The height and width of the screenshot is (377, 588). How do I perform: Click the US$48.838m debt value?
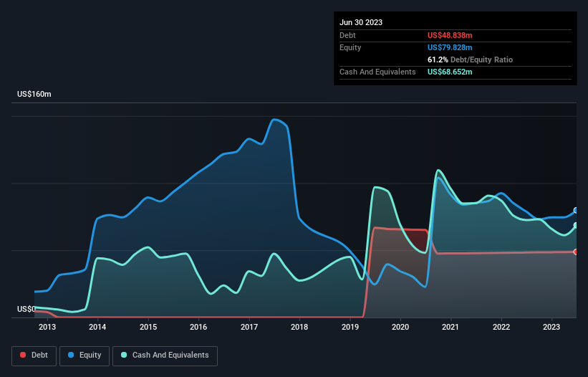click(450, 35)
